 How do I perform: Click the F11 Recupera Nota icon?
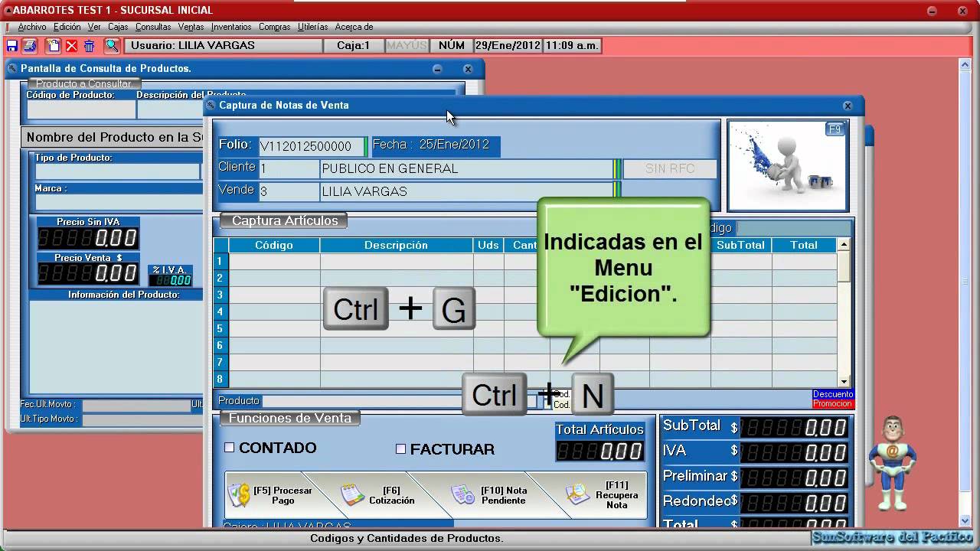pyautogui.click(x=578, y=495)
